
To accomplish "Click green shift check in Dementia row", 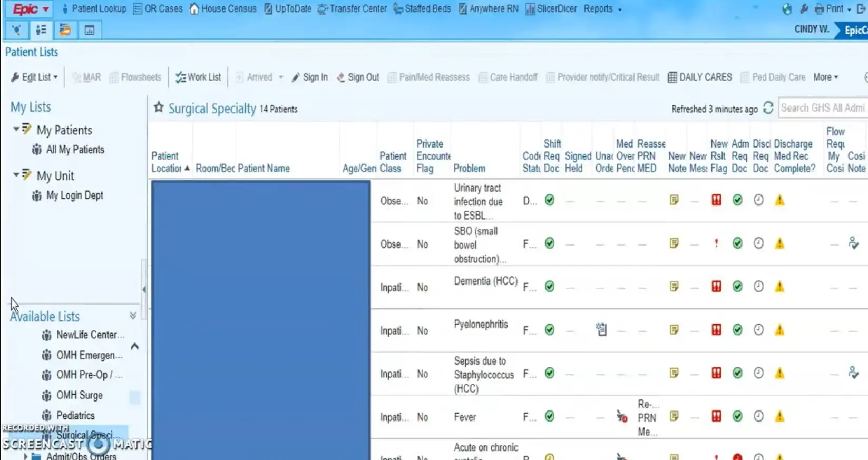I will coord(550,287).
